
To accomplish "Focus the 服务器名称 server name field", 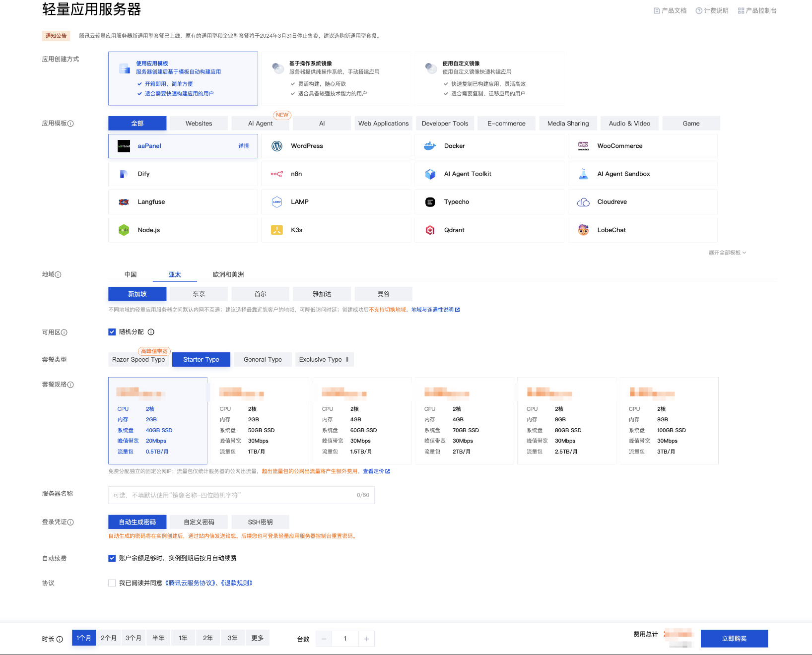I will tap(241, 495).
